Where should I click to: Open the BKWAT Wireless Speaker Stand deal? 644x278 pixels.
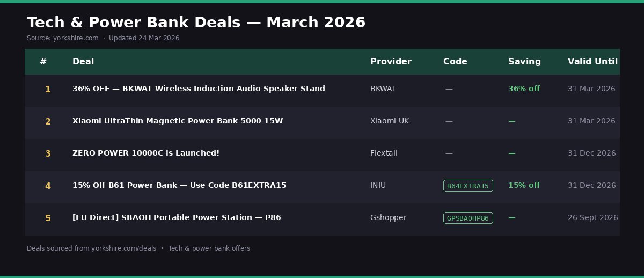pos(199,89)
